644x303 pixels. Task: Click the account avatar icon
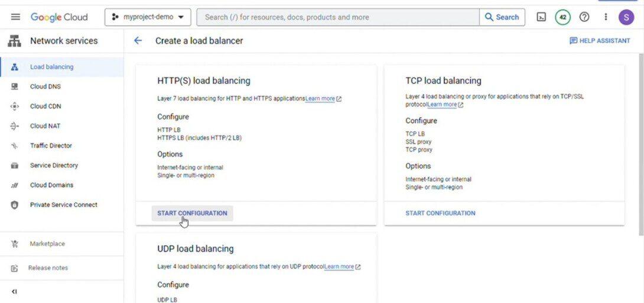click(x=626, y=17)
